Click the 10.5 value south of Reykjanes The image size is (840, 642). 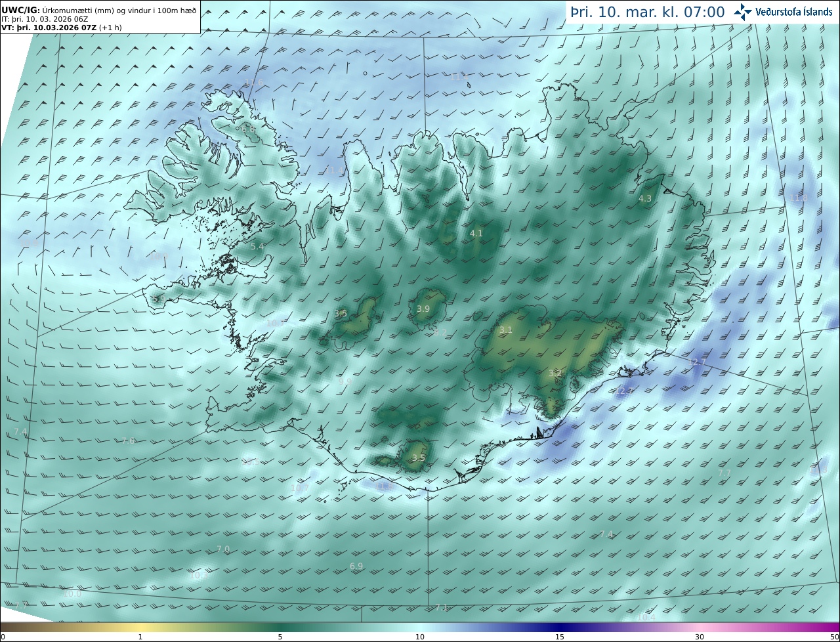(250, 462)
